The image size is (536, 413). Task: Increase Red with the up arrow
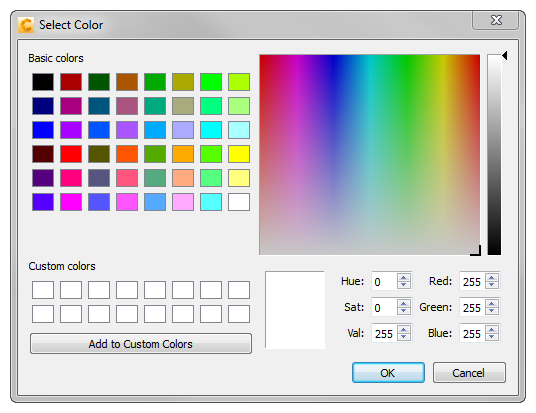[x=492, y=277]
